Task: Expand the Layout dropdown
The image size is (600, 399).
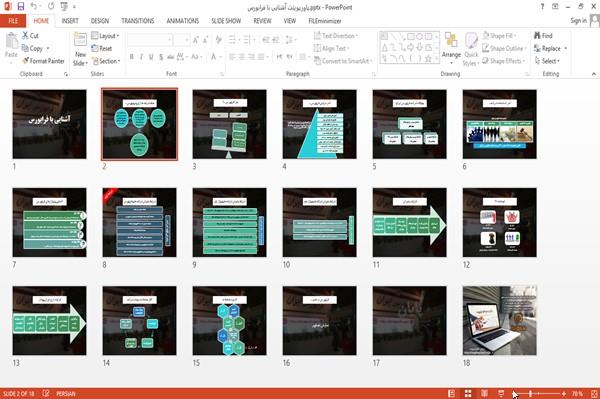Action: (x=105, y=36)
